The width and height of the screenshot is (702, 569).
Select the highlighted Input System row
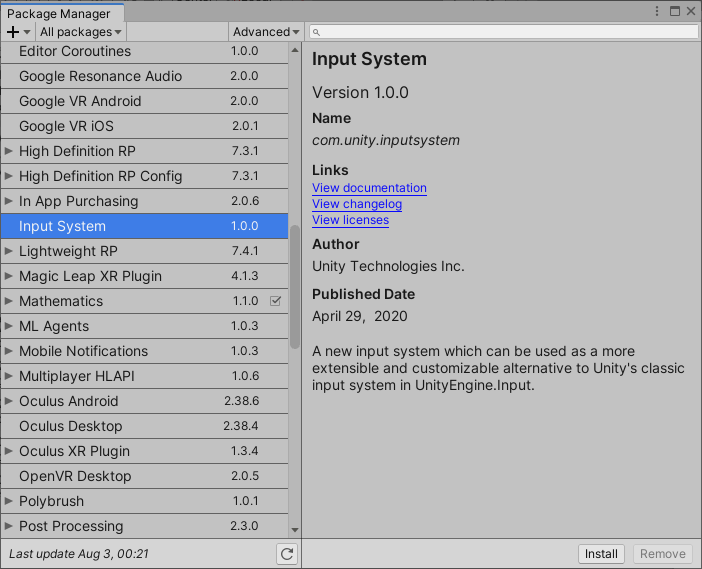[145, 226]
